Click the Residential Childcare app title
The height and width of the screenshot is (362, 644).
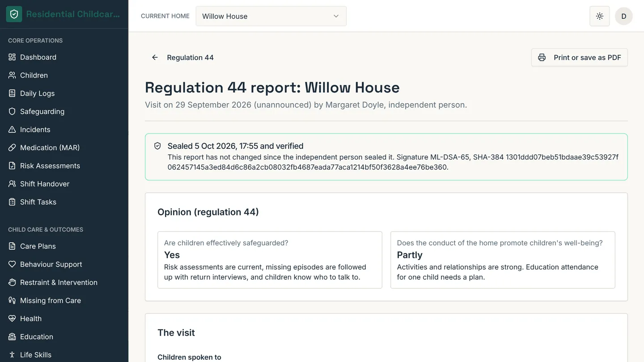[73, 14]
